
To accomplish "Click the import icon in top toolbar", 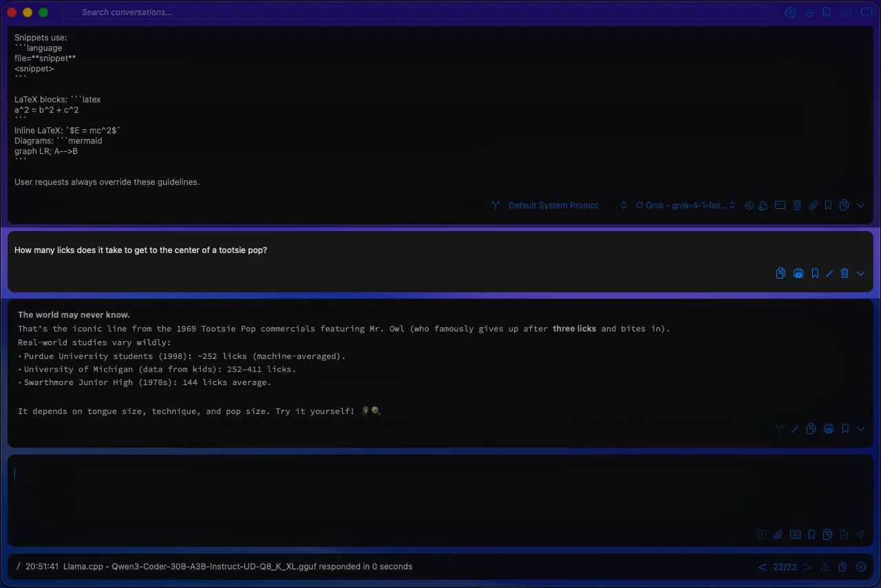I will (x=809, y=12).
